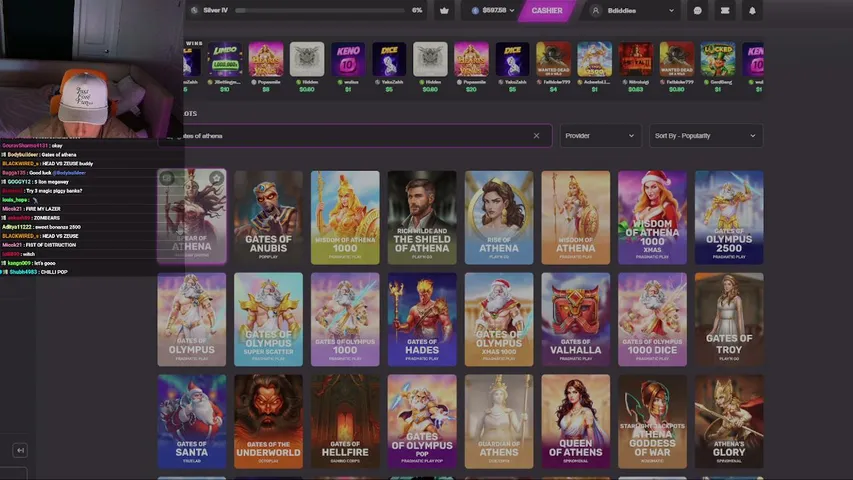This screenshot has width=853, height=480.
Task: Launch Wisdom of Athena 1000
Action: pyautogui.click(x=345, y=218)
